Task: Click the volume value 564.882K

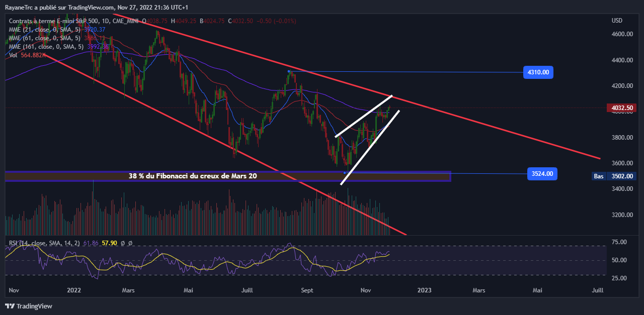Action: pyautogui.click(x=33, y=55)
